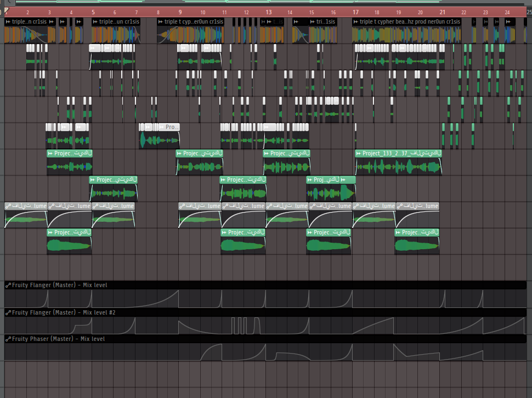This screenshot has width=532, height=398.
Task: Select volume automation clip starting at bar 9
Action: tap(200, 215)
